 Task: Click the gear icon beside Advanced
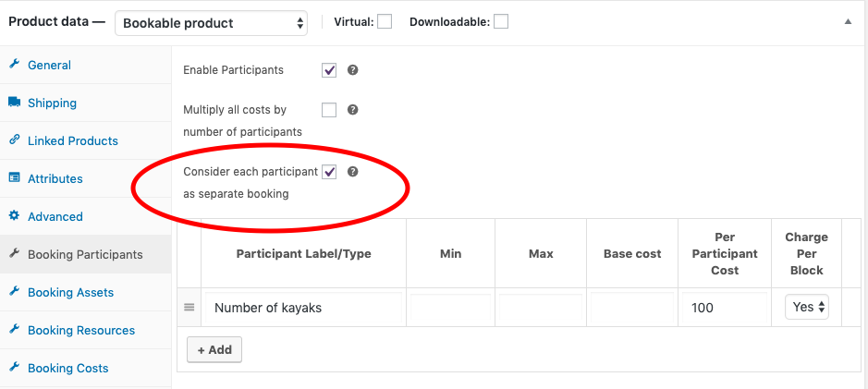[x=14, y=216]
